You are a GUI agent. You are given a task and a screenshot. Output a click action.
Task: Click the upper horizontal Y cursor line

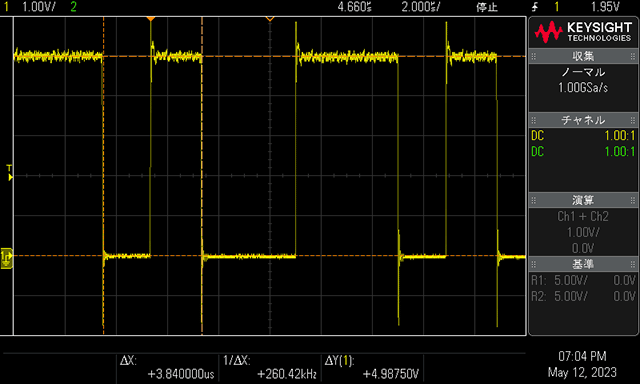[269, 56]
